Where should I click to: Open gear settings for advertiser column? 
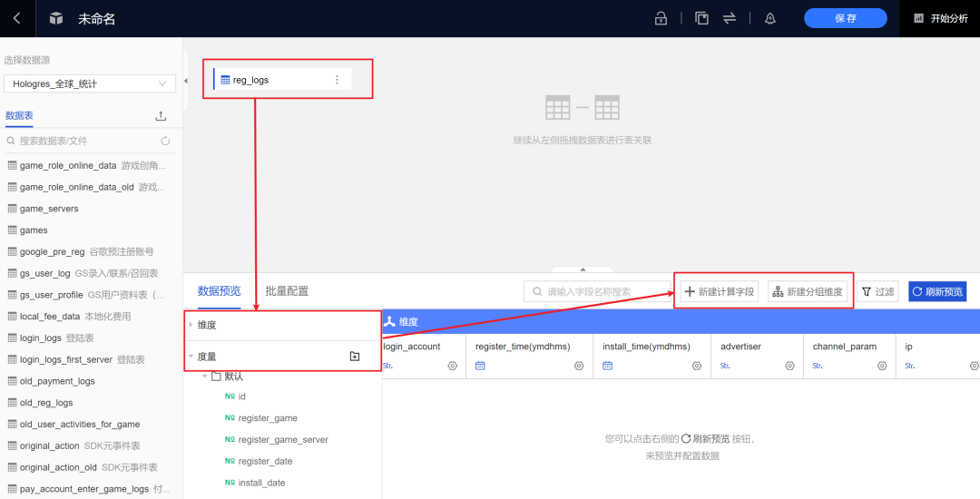[789, 366]
